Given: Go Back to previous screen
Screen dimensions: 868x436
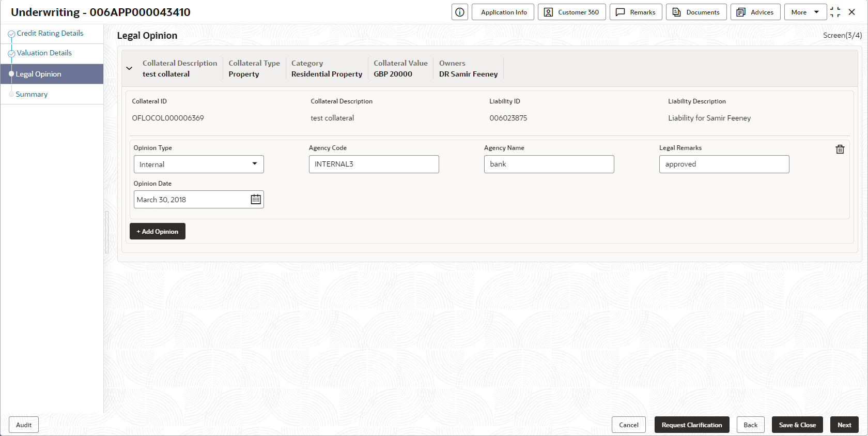Looking at the screenshot, I should (751, 425).
